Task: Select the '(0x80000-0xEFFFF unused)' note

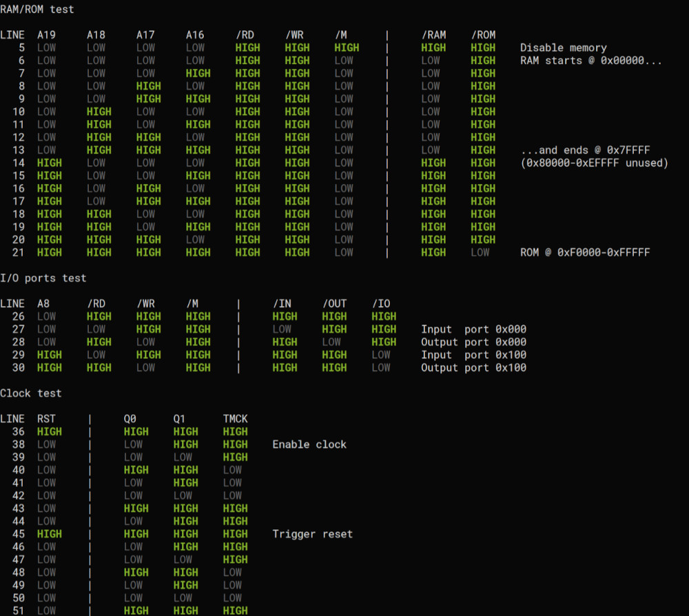Action: [x=594, y=163]
